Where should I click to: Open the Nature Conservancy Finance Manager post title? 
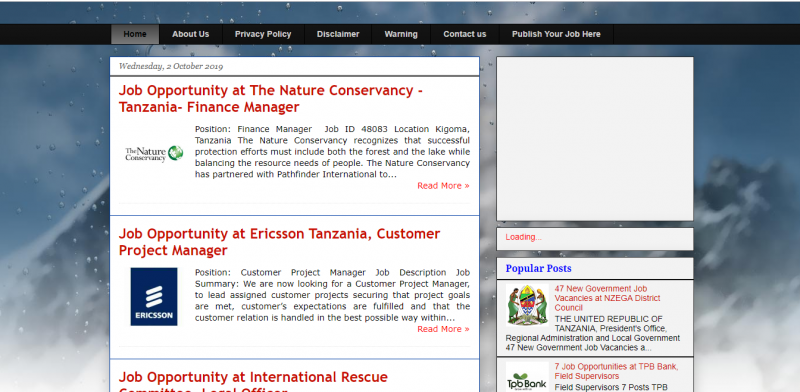tap(270, 99)
